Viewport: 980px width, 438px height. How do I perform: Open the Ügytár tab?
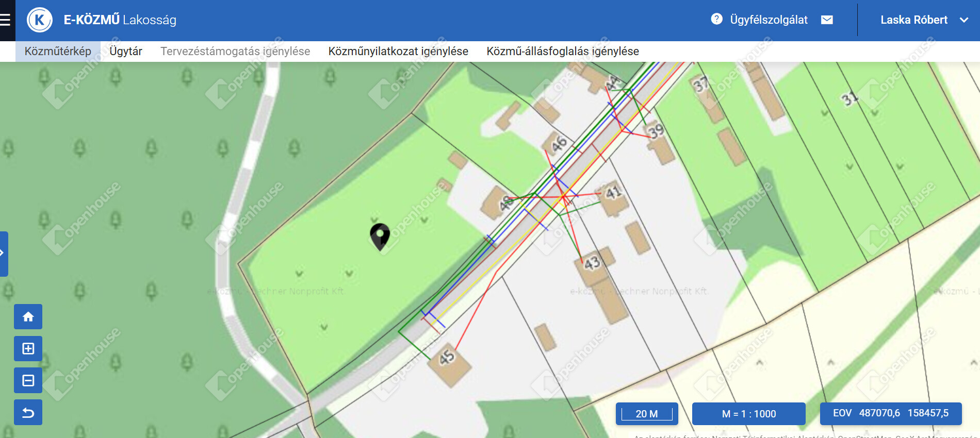125,52
